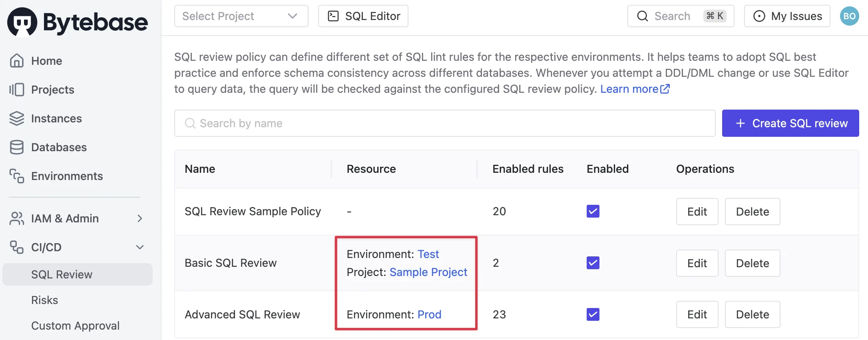Expand the IAM & Admin chevron
The width and height of the screenshot is (868, 340).
click(x=140, y=218)
